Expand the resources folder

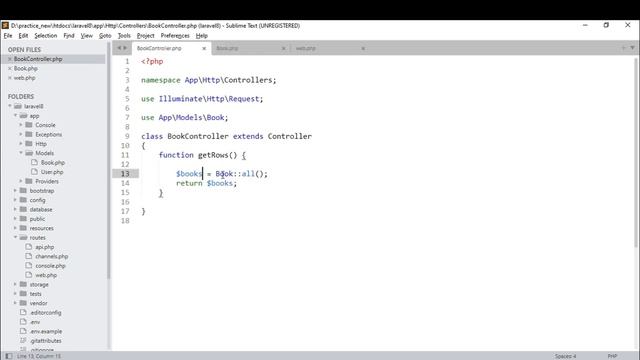tap(16, 228)
